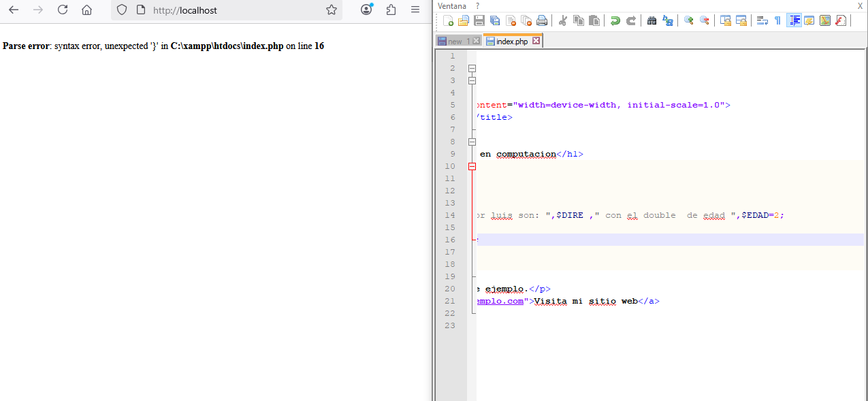The width and height of the screenshot is (868, 401).
Task: Open the Ventana menu
Action: 452,6
